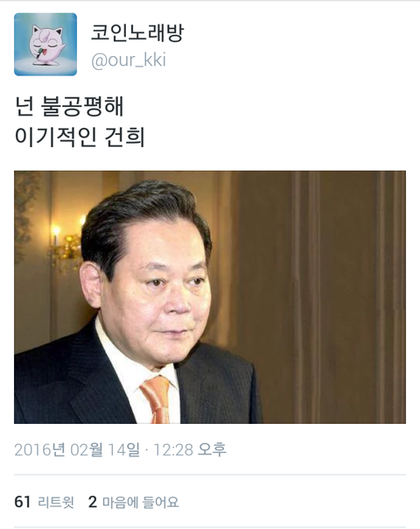Open the attached photo of the man in suit

[x=210, y=297]
